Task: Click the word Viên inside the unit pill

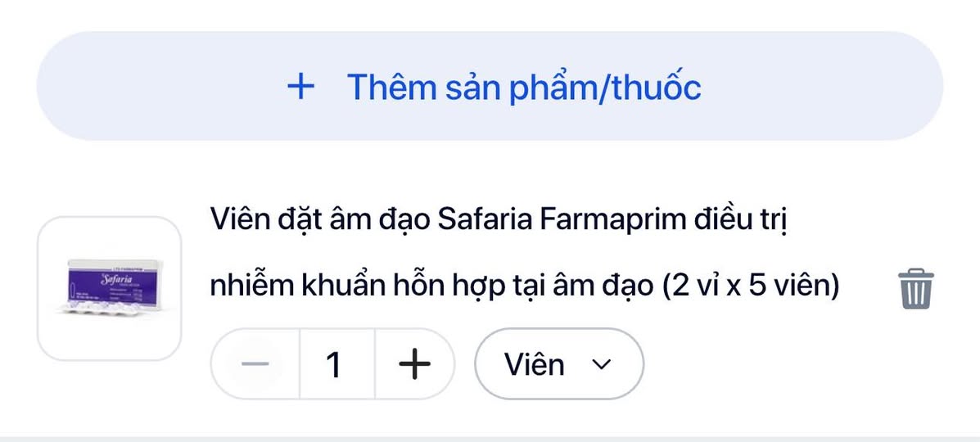Action: pyautogui.click(x=535, y=364)
